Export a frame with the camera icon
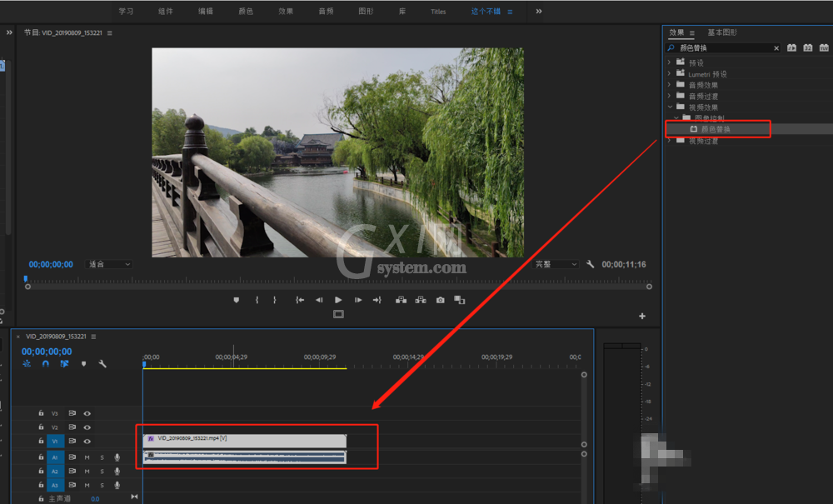The height and width of the screenshot is (504, 833). (441, 300)
